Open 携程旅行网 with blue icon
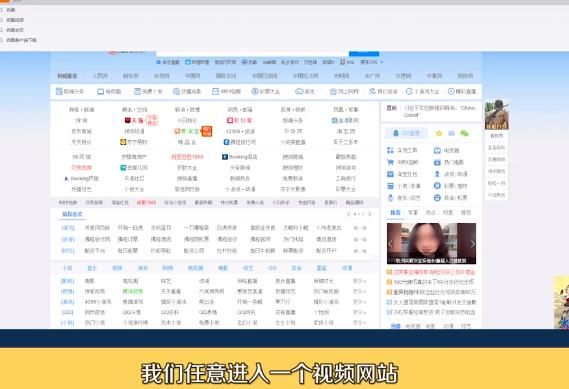The image size is (569, 389). coord(240,142)
